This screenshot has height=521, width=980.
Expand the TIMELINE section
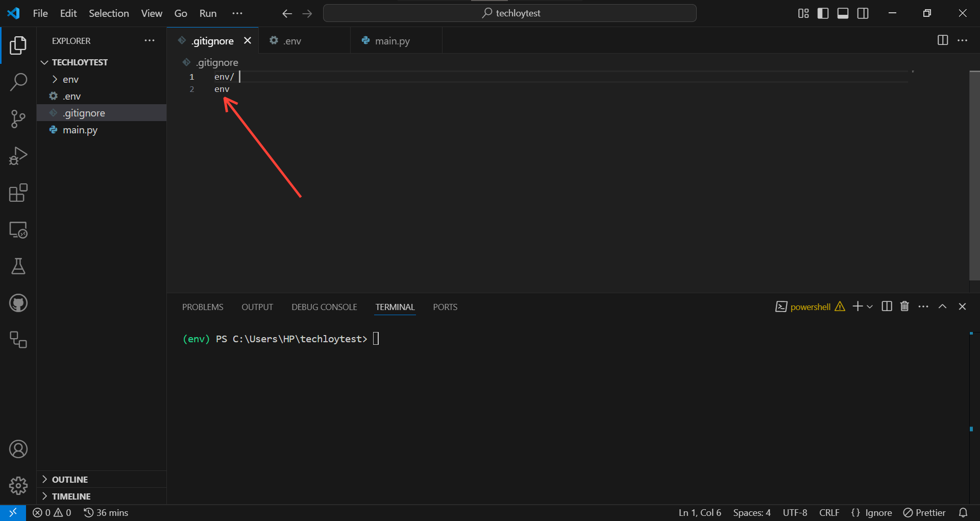point(102,496)
